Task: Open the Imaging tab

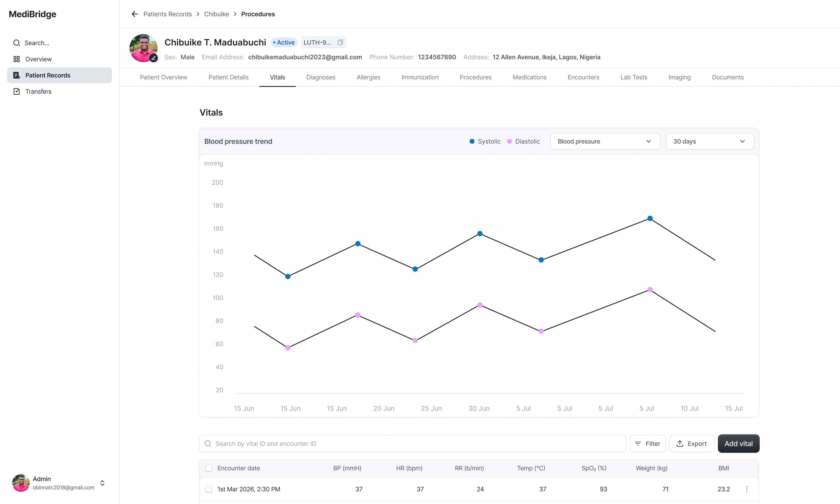Action: 679,77
